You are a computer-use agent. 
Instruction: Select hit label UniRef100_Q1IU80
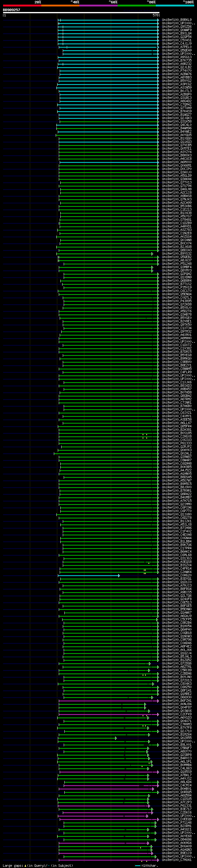click(177, 514)
